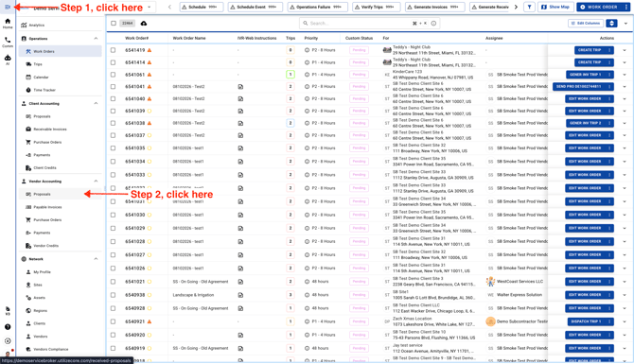Collapse the Client Accounting section
The width and height of the screenshot is (634, 364).
coord(96,103)
